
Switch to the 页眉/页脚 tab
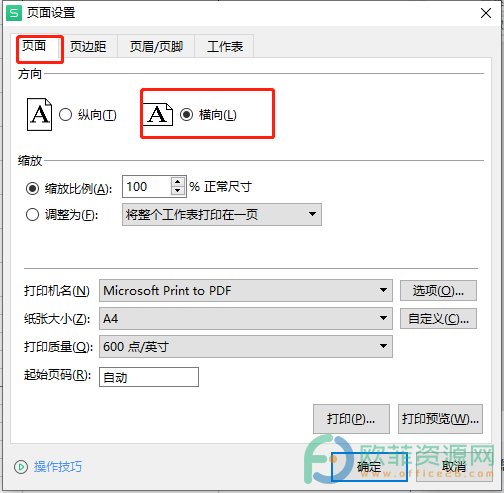pyautogui.click(x=156, y=46)
